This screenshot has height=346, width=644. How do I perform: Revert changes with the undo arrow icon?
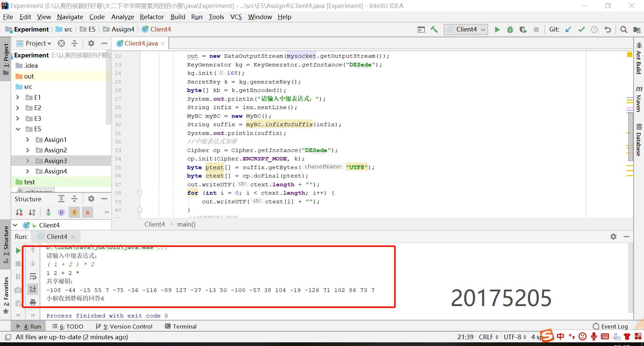pyautogui.click(x=607, y=30)
